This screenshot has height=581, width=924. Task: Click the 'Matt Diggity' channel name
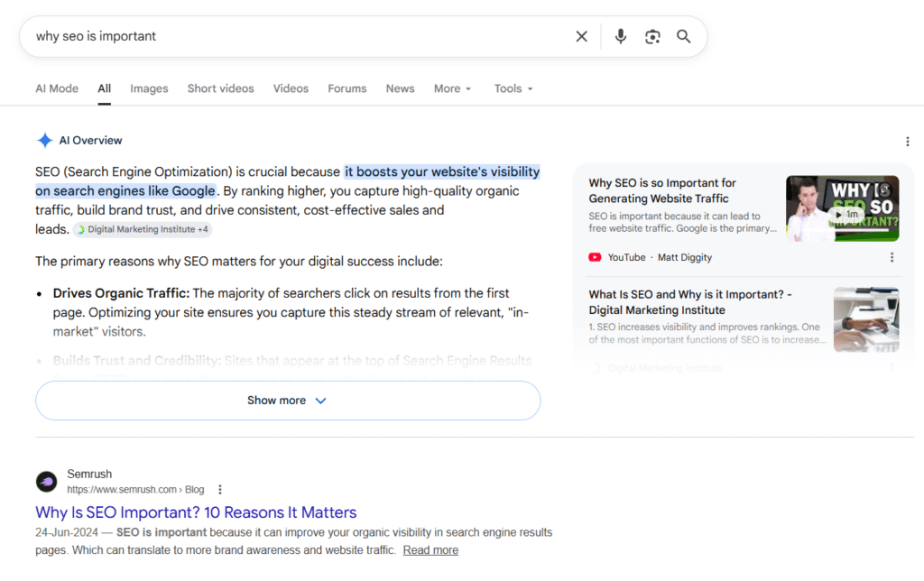[685, 257]
